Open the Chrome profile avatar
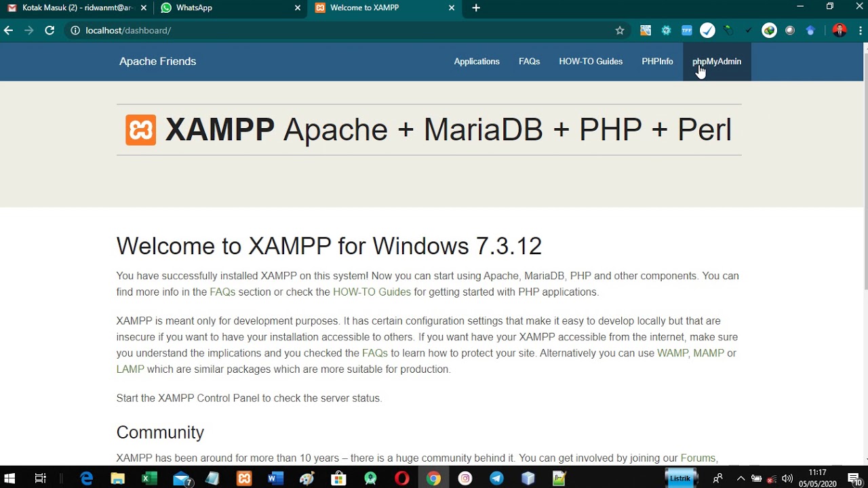This screenshot has height=488, width=868. click(x=840, y=30)
